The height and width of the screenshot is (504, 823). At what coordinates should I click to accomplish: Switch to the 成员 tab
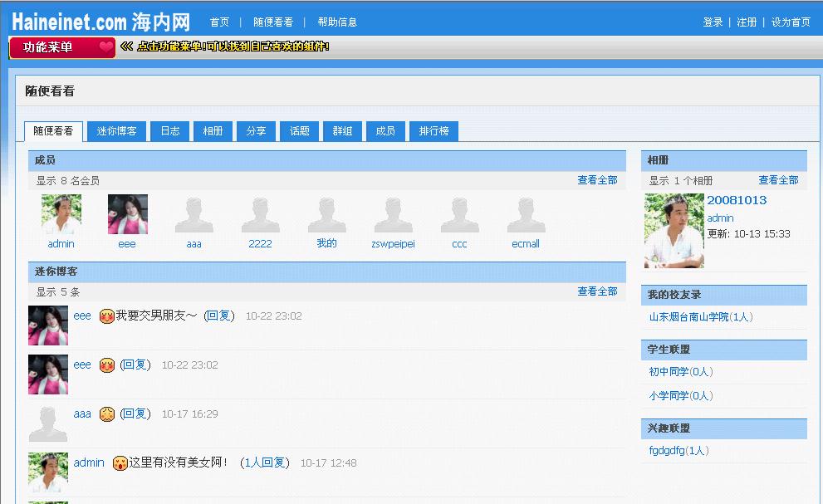(x=386, y=131)
